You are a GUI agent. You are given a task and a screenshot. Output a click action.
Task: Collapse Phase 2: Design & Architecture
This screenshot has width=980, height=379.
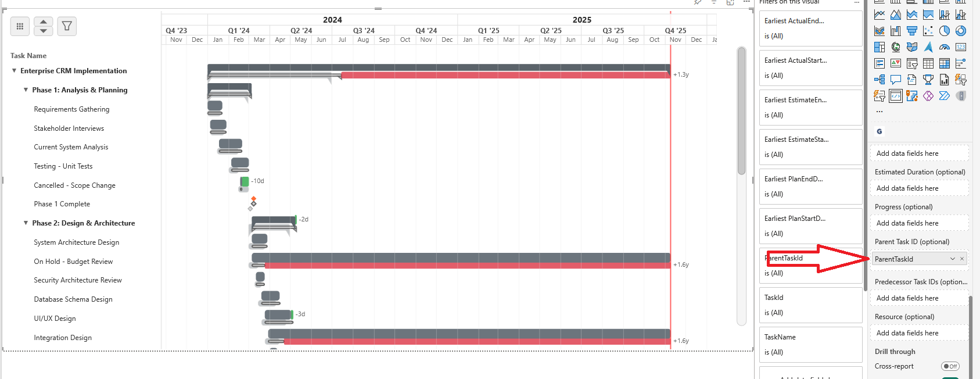26,223
